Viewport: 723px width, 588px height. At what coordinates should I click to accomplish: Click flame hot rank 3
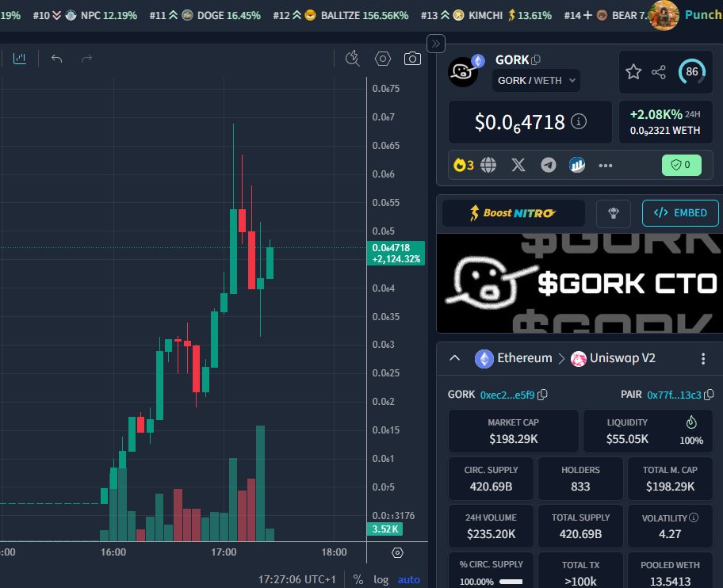click(464, 165)
